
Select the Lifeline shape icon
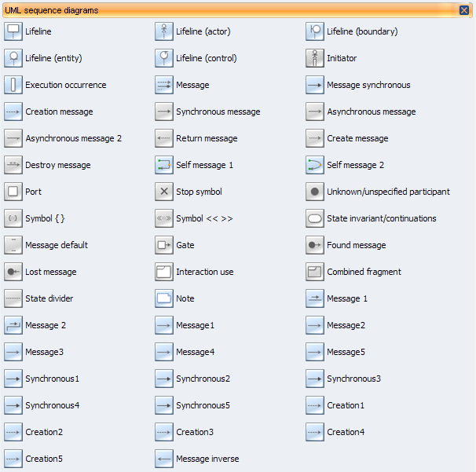click(13, 31)
